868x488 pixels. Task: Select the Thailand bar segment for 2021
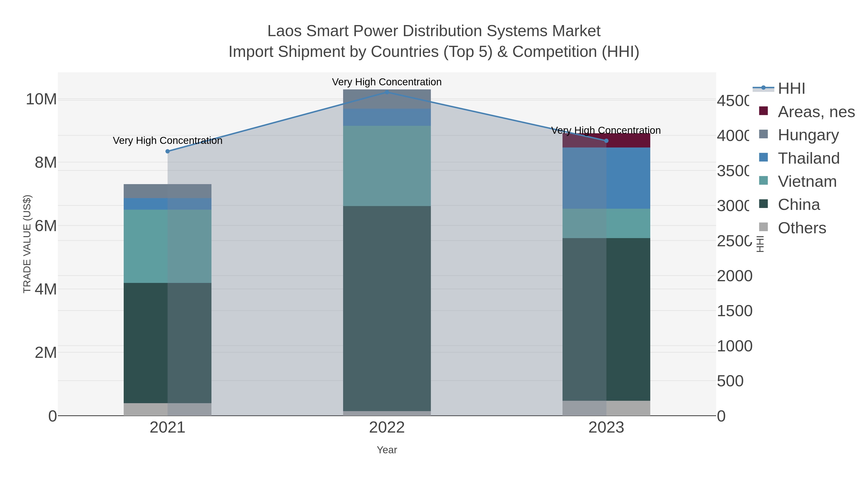point(168,204)
